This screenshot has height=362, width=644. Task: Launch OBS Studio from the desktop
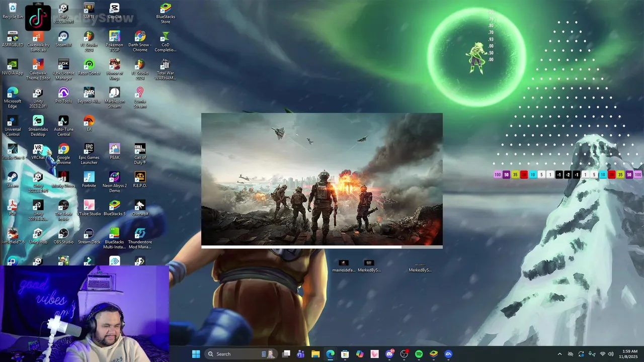63,236
